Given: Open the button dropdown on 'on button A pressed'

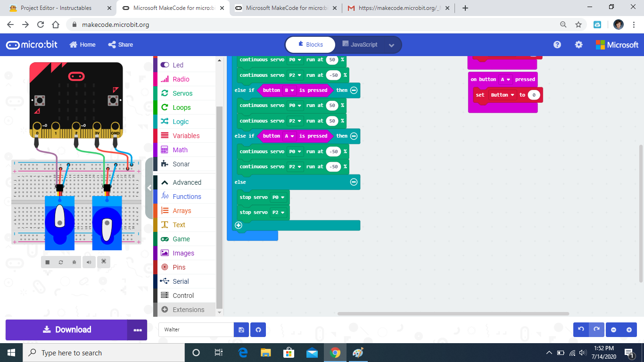Looking at the screenshot, I should coord(505,79).
